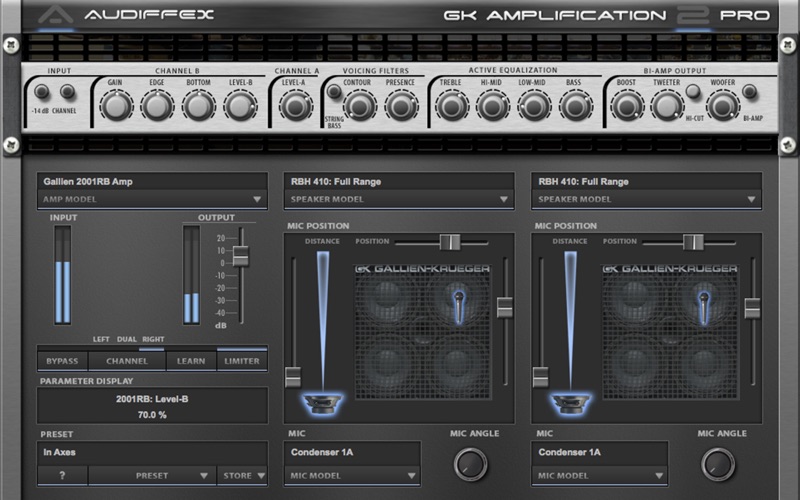The image size is (800, 500).
Task: Open the right Mic Model dropdown
Action: point(599,476)
